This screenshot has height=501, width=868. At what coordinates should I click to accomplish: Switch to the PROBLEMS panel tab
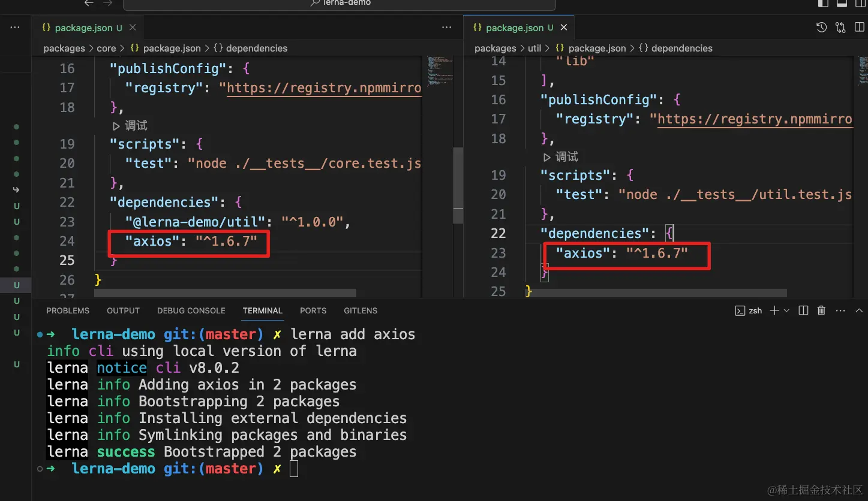[68, 310]
